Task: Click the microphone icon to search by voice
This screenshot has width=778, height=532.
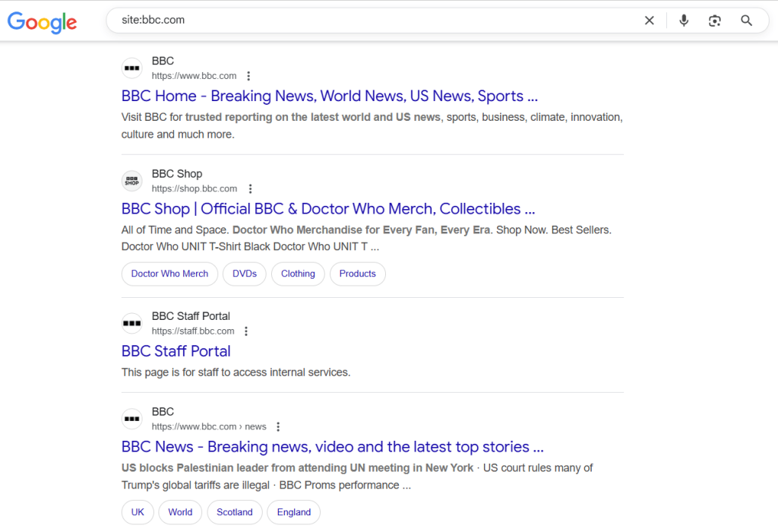Action: tap(683, 21)
